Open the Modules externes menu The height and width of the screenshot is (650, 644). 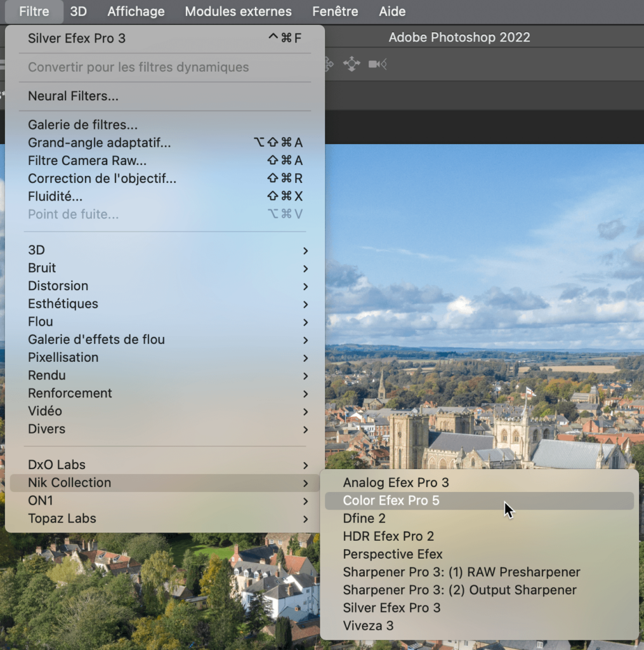[x=239, y=11]
